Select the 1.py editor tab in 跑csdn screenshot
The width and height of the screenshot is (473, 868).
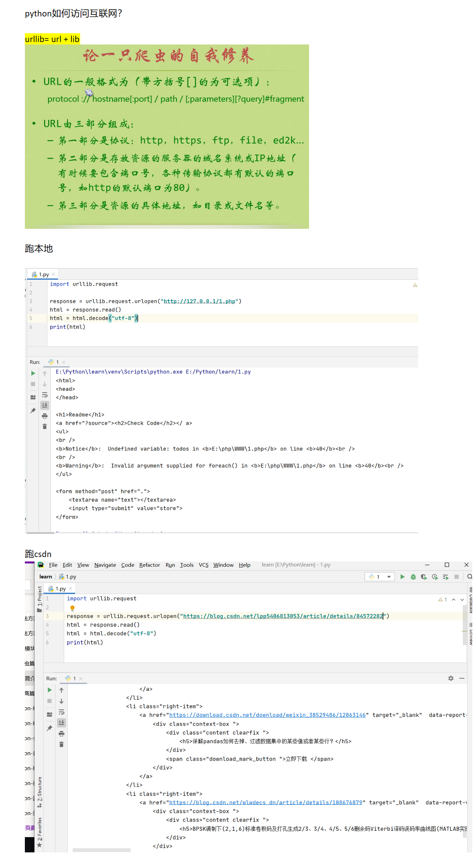(61, 588)
